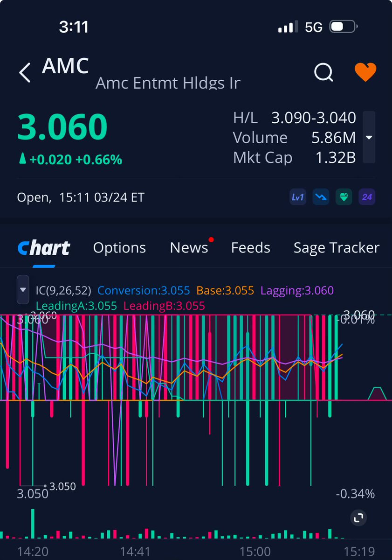
Task: Select the IC(9,26,52) indicator label
Action: click(x=63, y=291)
